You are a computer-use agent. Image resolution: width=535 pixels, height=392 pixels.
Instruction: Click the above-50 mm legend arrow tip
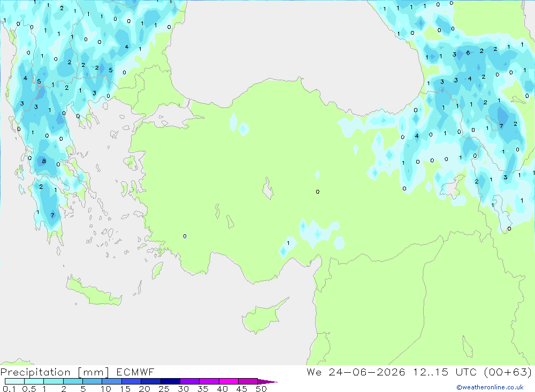(267, 382)
